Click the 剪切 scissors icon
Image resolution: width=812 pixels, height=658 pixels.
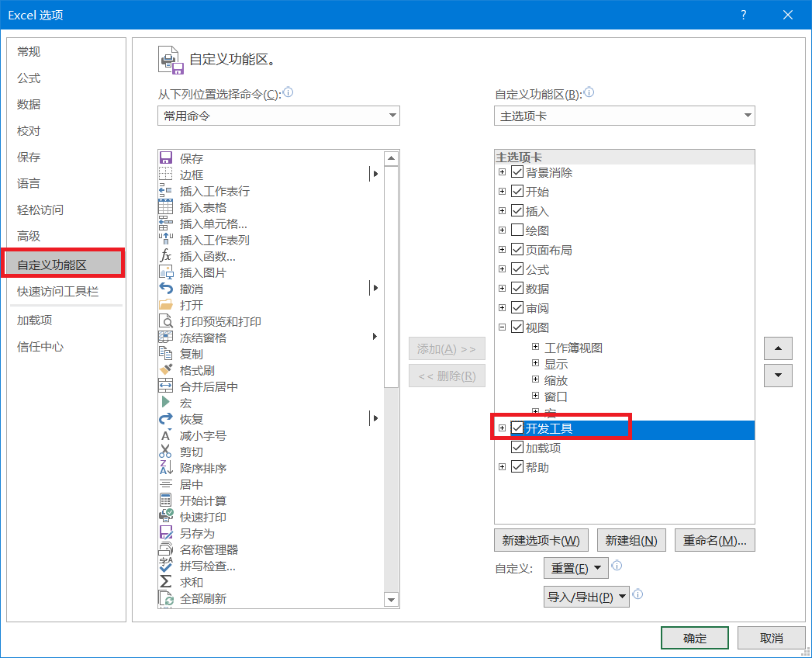click(x=166, y=452)
